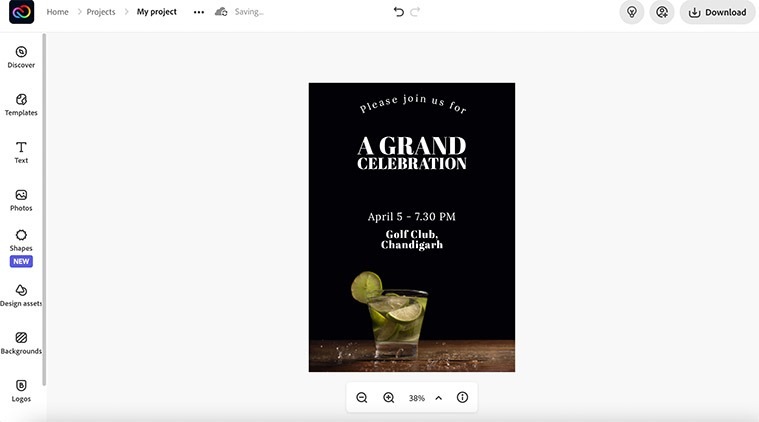759x422 pixels.
Task: Click the 'Saving...' status text
Action: click(x=249, y=12)
